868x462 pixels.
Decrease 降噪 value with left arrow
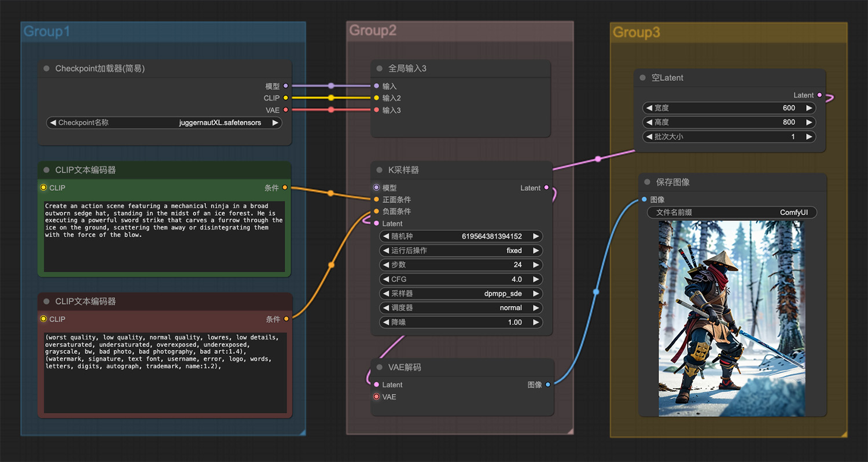coord(386,323)
